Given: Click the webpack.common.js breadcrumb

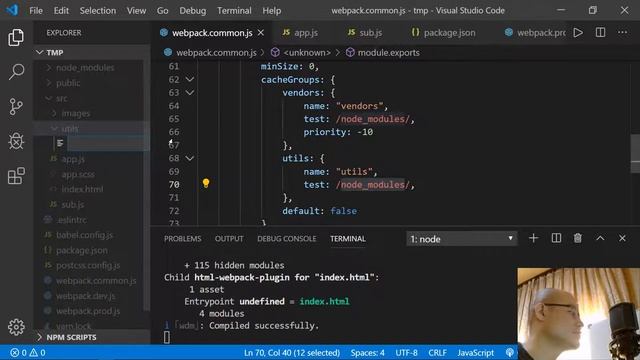Looking at the screenshot, I should tap(211, 53).
